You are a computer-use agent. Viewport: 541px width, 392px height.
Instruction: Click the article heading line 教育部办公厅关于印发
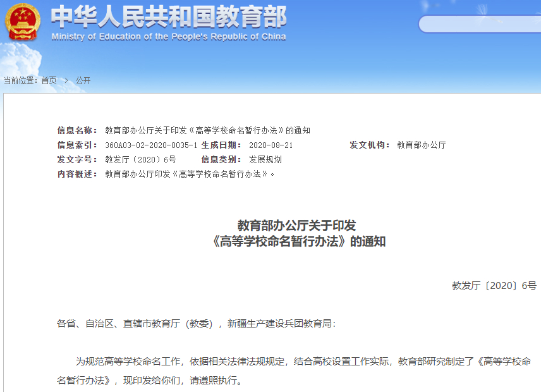(296, 226)
